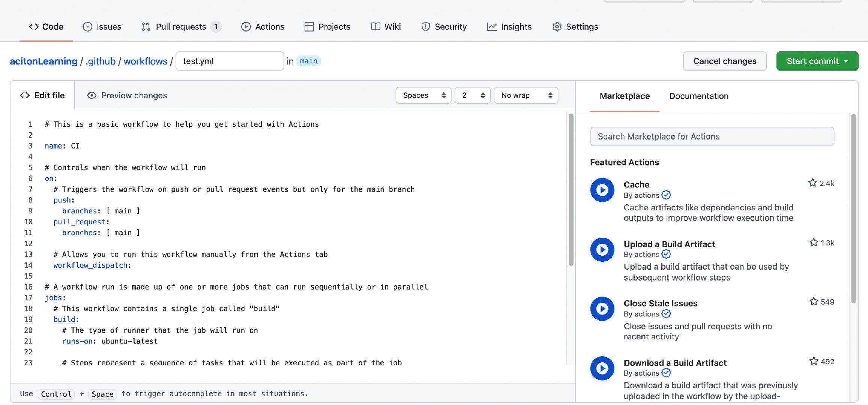The height and width of the screenshot is (405, 868).
Task: Click the Cache action play icon
Action: pyautogui.click(x=602, y=190)
